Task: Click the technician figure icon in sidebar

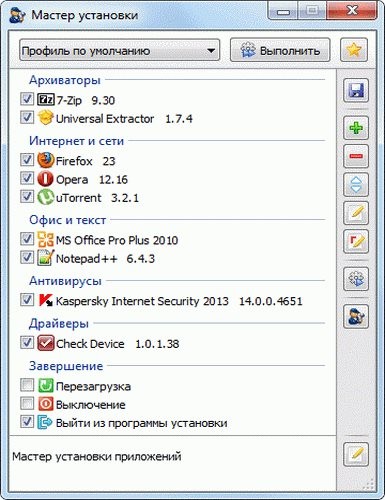Action: click(x=356, y=317)
